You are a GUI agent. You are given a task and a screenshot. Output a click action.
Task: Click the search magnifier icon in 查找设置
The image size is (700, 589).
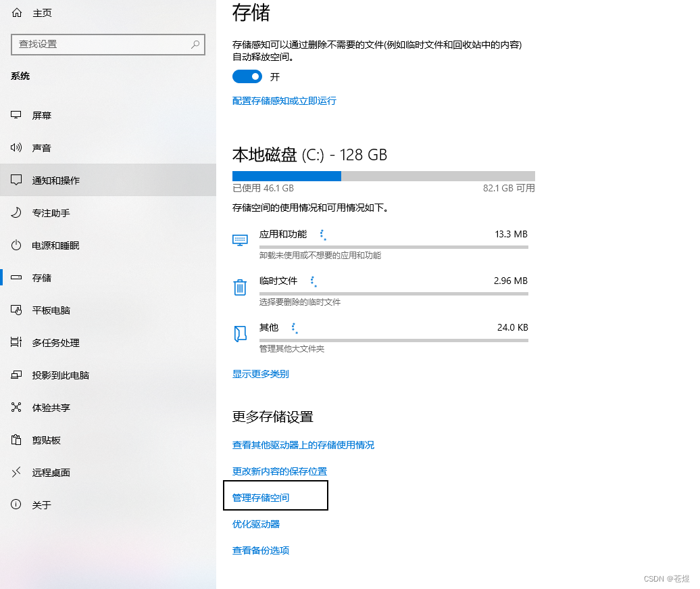tap(195, 44)
